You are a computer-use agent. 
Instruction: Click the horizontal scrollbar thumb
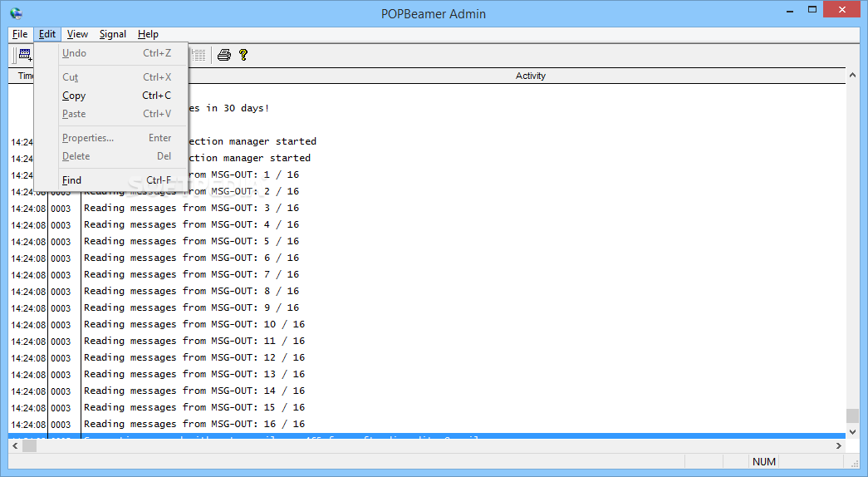[29, 445]
